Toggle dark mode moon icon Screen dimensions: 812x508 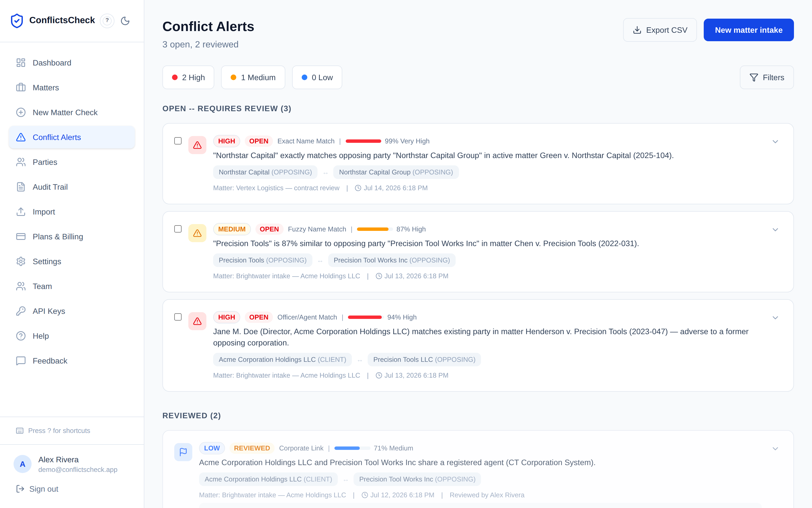(x=125, y=21)
